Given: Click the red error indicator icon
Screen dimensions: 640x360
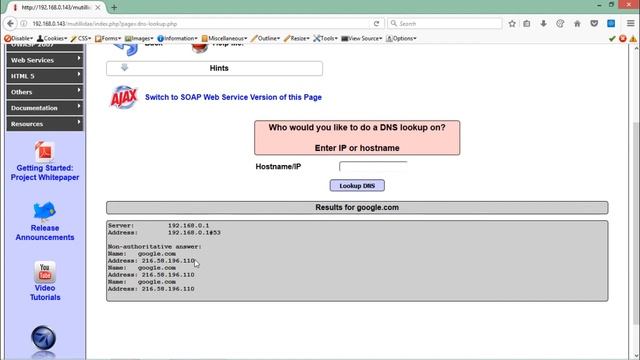Looking at the screenshot, I should 622,38.
